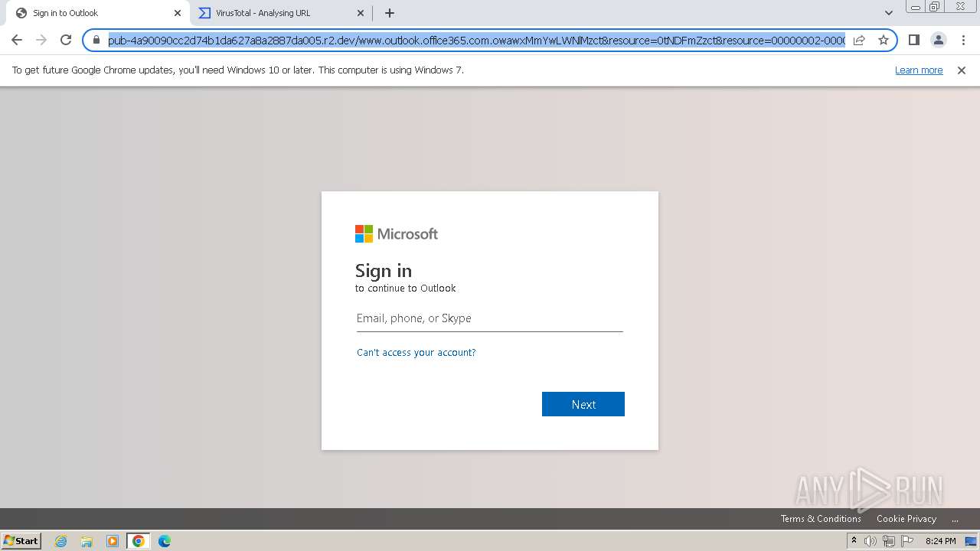Image resolution: width=980 pixels, height=551 pixels.
Task: Open Windows Media Player from taskbar
Action: pyautogui.click(x=113, y=541)
